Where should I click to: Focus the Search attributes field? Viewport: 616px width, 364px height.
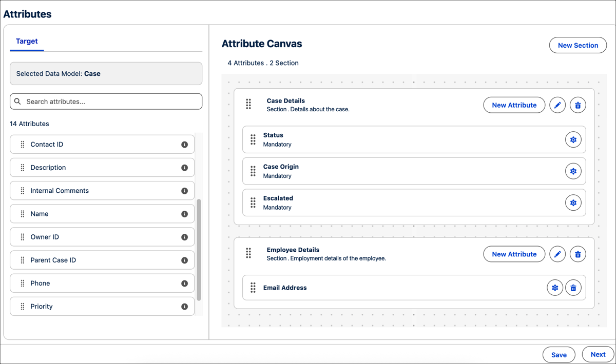pos(106,102)
